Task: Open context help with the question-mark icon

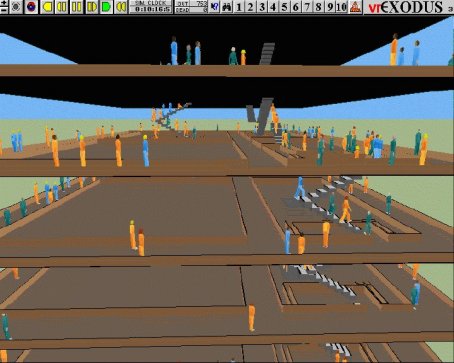Action: pos(215,7)
